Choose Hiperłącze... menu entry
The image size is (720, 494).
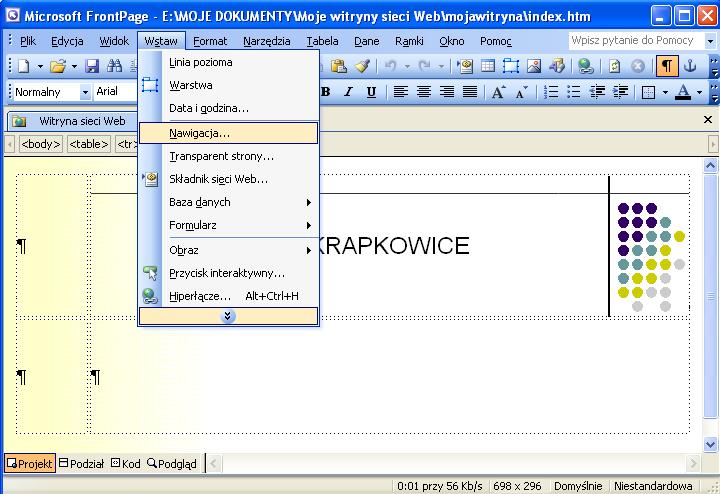click(228, 296)
